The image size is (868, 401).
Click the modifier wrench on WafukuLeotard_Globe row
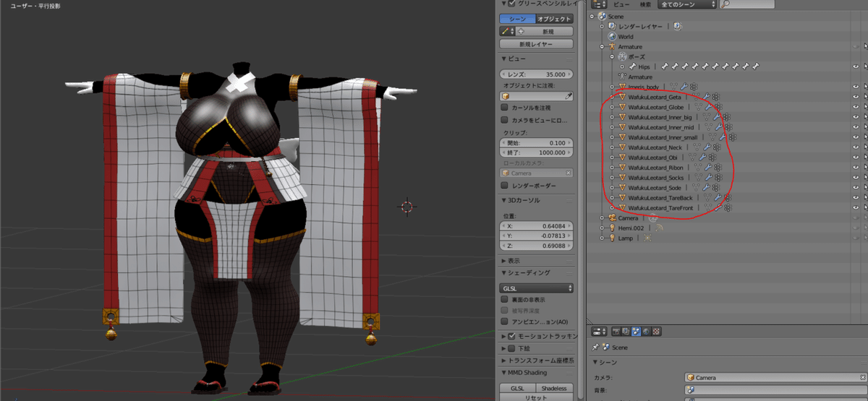coord(707,107)
